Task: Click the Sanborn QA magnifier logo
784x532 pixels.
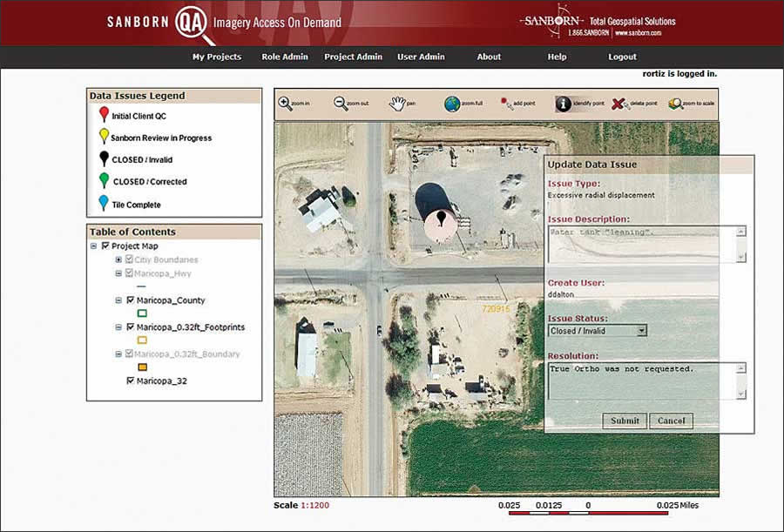Action: point(193,25)
